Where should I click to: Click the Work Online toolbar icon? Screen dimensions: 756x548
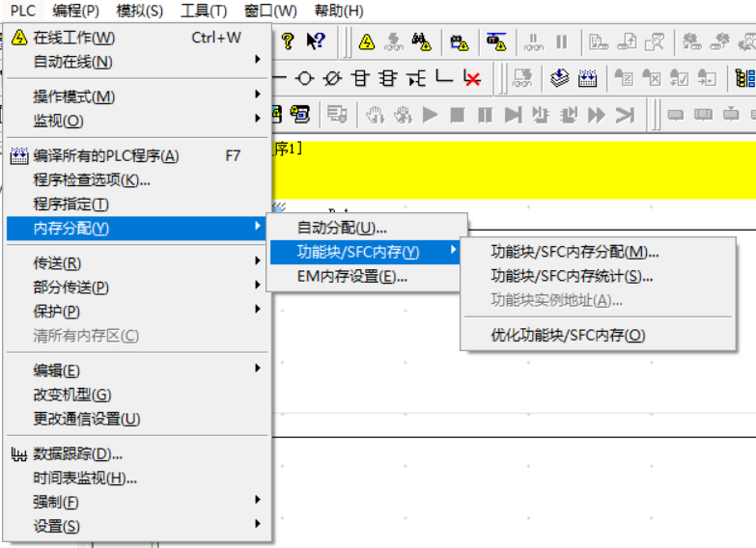point(367,41)
